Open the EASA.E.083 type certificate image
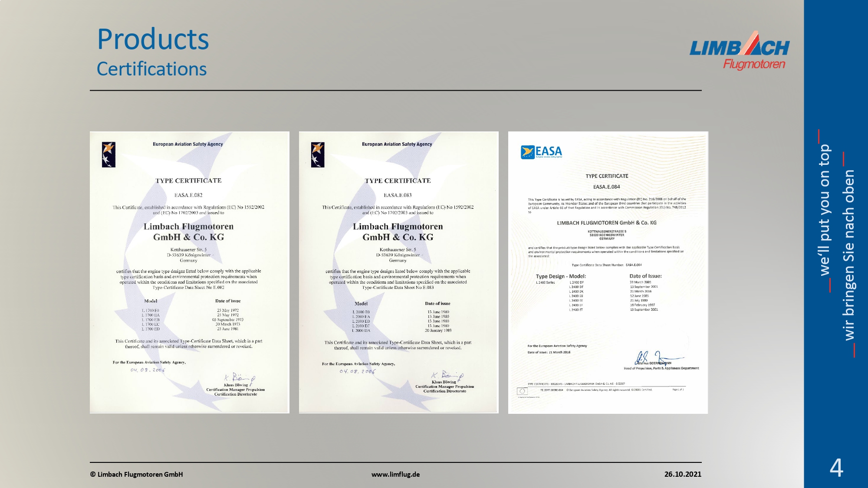This screenshot has height=488, width=868. [x=398, y=272]
